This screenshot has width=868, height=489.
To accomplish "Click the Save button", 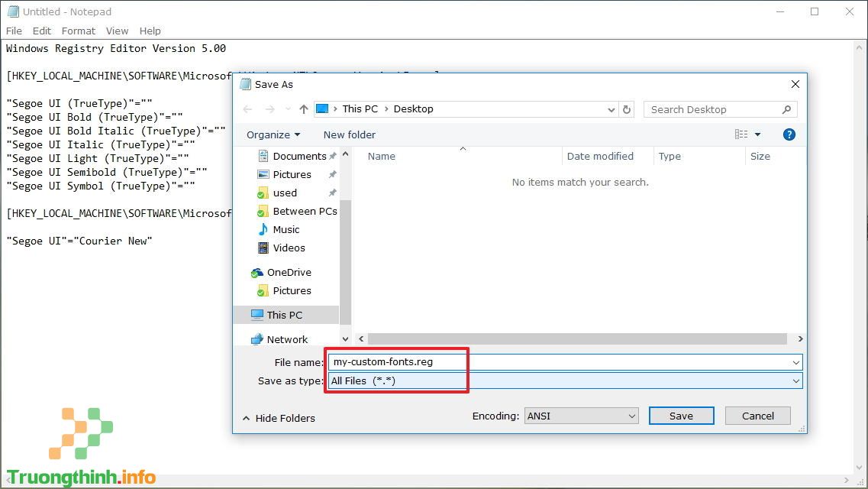I will pos(681,416).
